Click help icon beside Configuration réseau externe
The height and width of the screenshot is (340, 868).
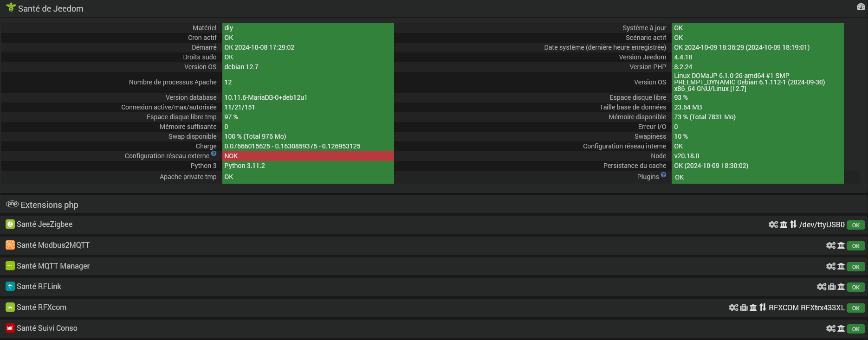(x=214, y=154)
